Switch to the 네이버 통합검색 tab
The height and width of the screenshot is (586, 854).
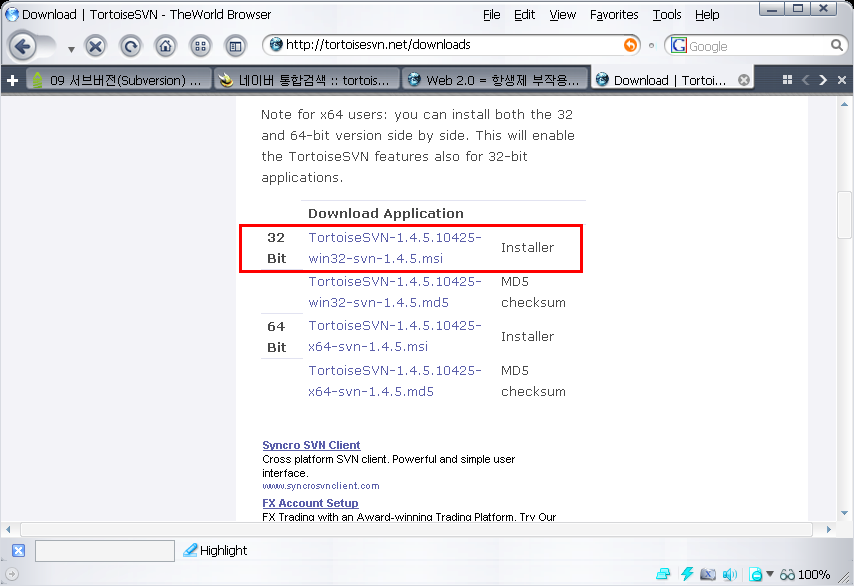tap(307, 80)
